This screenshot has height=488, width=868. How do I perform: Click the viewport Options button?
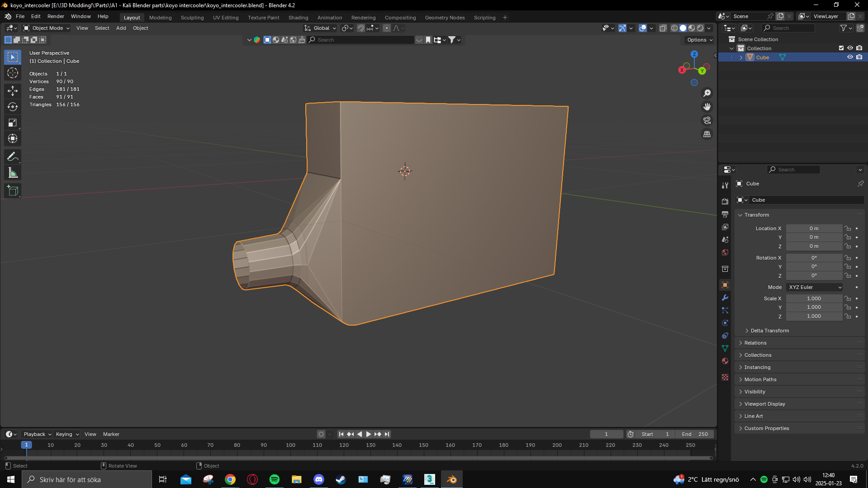pos(699,40)
